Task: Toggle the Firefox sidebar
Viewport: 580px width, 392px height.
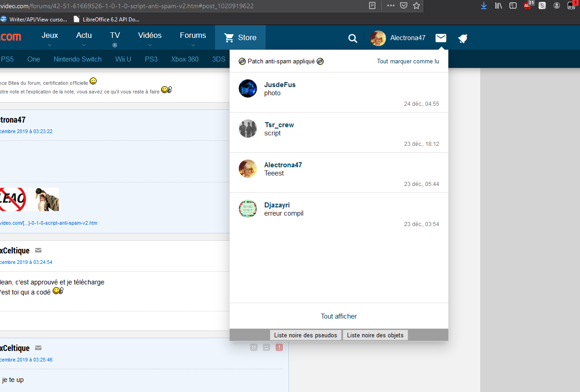Action: [513, 5]
